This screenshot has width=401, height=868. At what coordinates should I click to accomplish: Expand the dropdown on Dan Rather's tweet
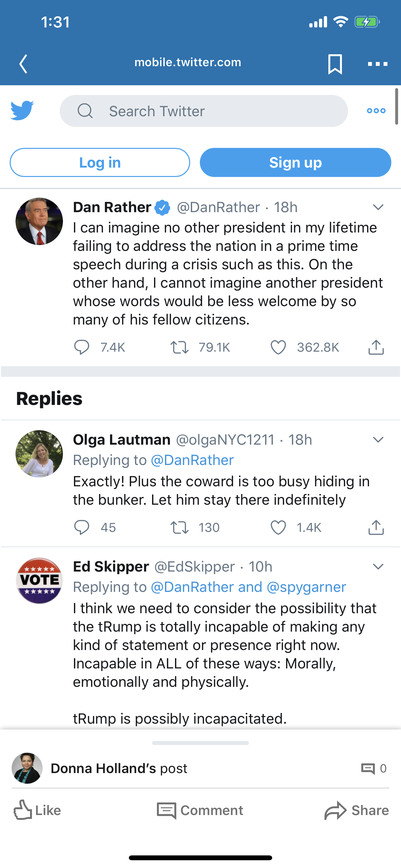pos(378,207)
